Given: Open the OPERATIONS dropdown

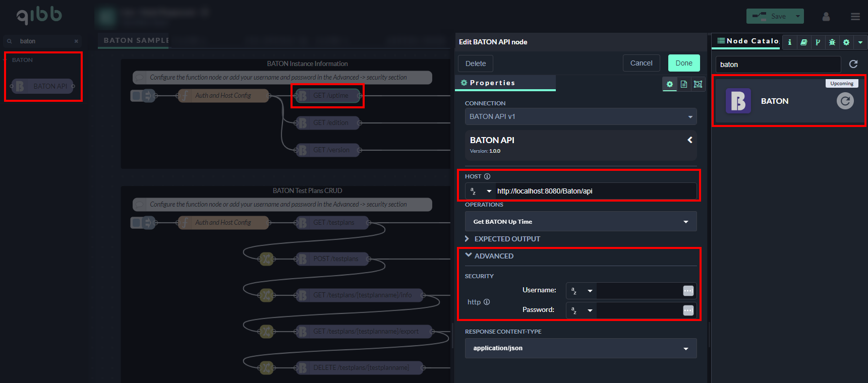Looking at the screenshot, I should [581, 222].
